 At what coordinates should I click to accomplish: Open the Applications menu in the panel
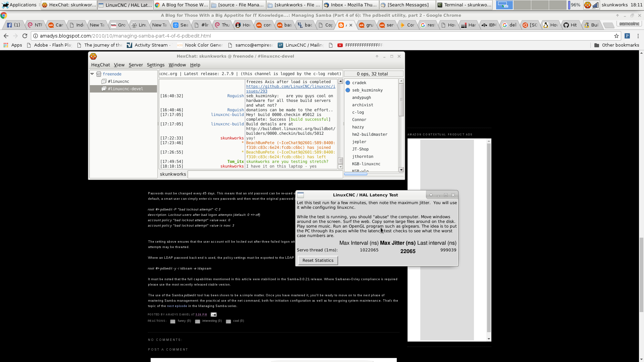coord(19,5)
